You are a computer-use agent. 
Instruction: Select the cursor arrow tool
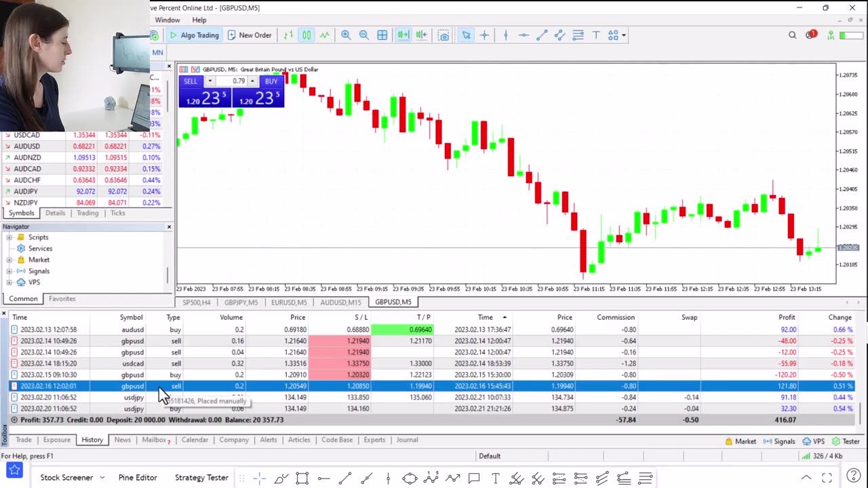(x=467, y=35)
